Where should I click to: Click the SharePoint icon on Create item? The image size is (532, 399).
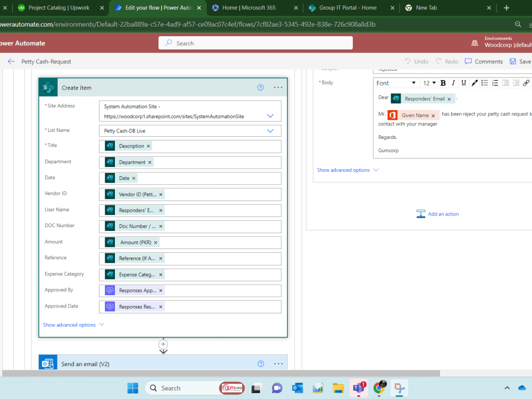pos(48,88)
